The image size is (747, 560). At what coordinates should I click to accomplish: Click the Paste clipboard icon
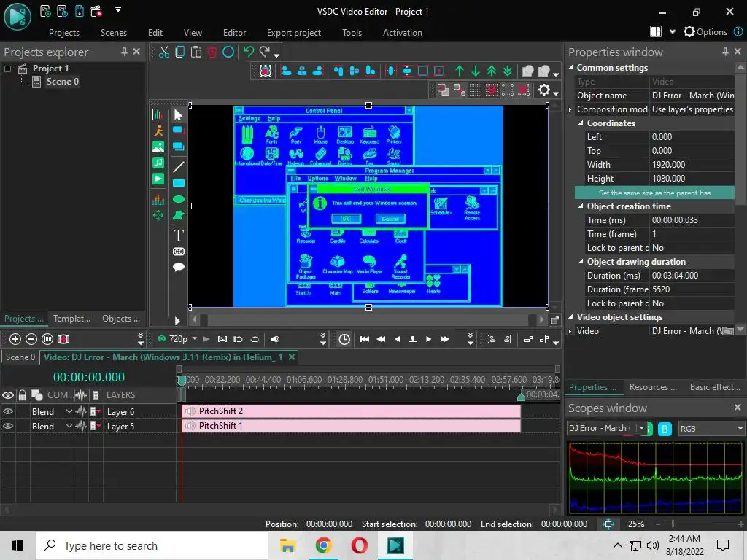tap(196, 52)
